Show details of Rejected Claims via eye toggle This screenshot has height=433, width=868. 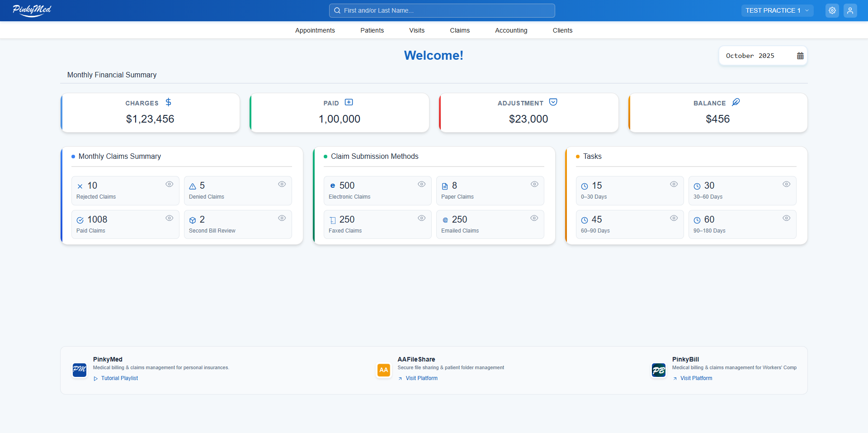coord(169,184)
